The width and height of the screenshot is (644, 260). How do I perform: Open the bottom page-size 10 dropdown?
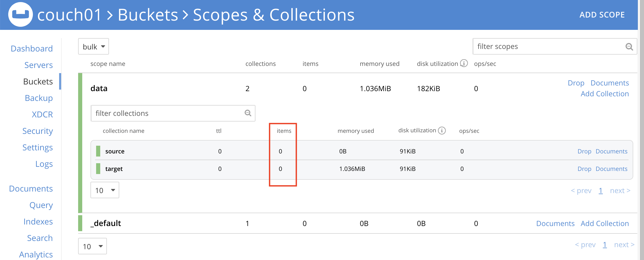[92, 246]
